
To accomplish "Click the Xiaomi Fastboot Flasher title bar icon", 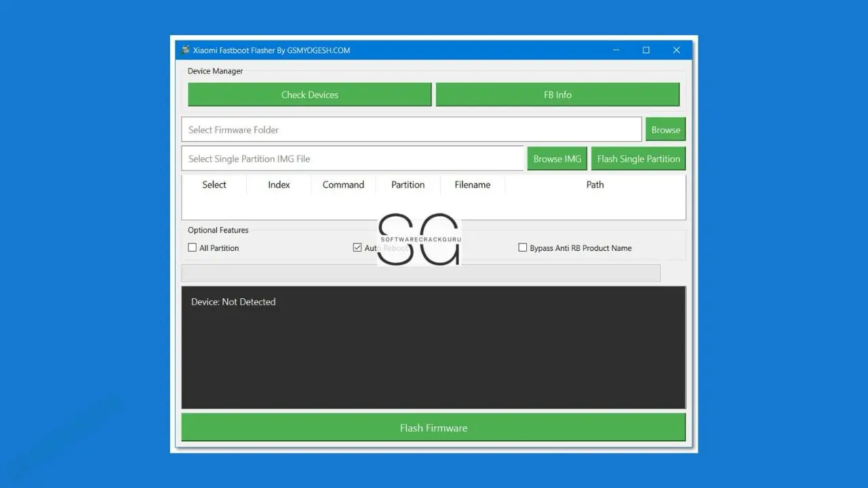I will click(185, 49).
